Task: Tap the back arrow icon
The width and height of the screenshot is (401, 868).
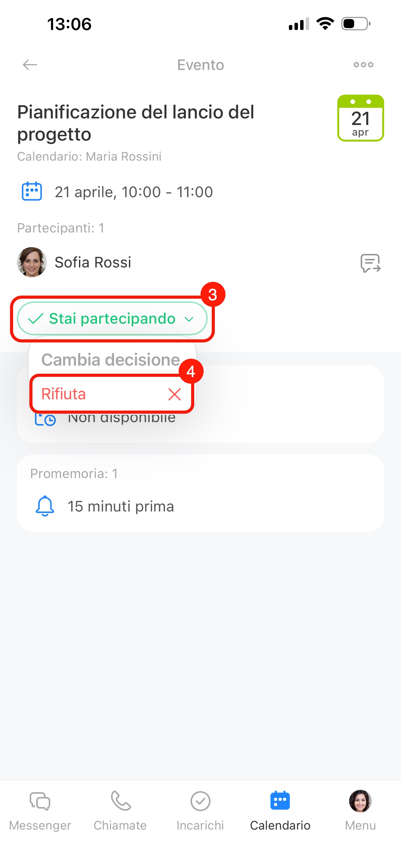Action: tap(30, 64)
